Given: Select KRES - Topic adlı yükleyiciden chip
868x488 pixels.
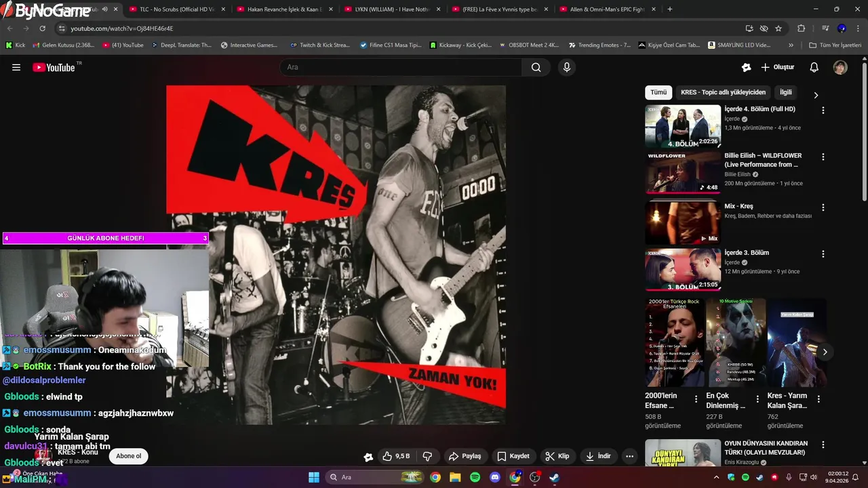Looking at the screenshot, I should [723, 92].
